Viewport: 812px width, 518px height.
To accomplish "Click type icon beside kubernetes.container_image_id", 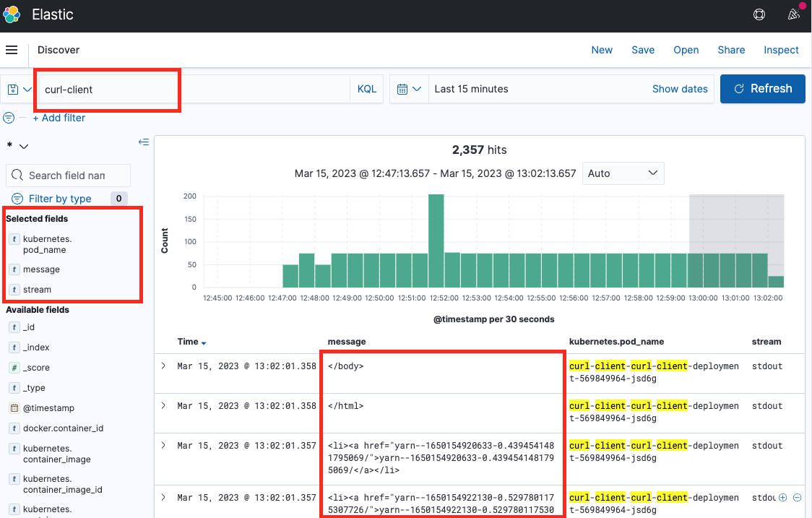I will click(14, 479).
